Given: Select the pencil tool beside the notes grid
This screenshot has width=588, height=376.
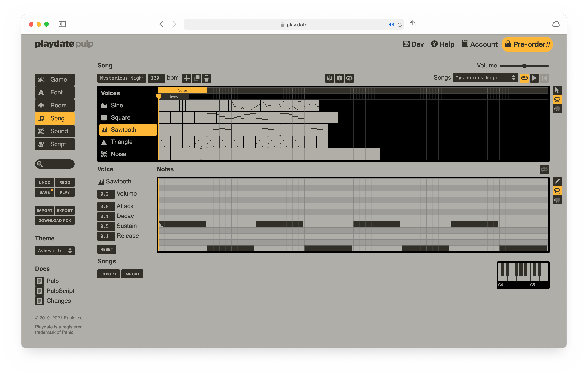Looking at the screenshot, I should (557, 181).
